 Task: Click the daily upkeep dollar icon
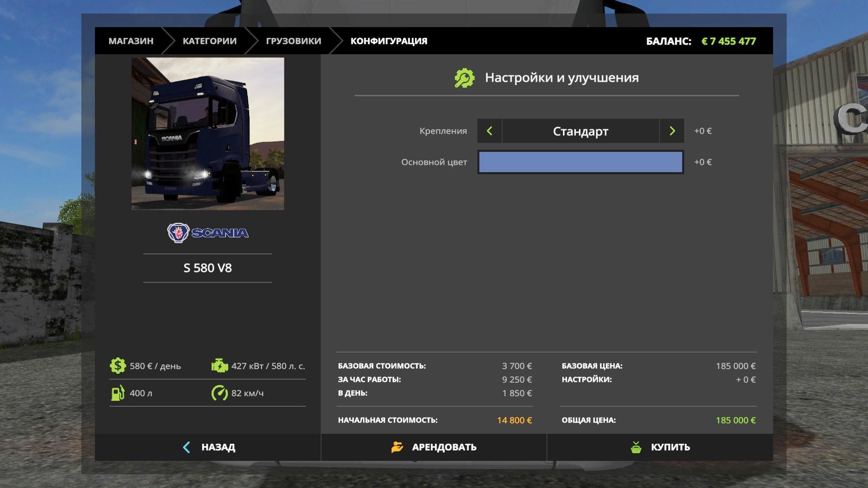(x=118, y=366)
